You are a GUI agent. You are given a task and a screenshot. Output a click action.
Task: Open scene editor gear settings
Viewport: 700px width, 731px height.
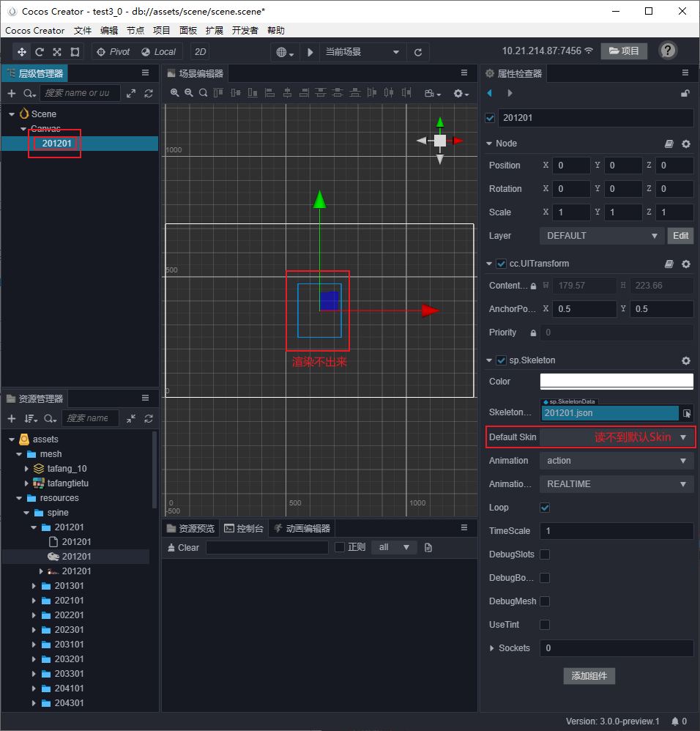[461, 93]
